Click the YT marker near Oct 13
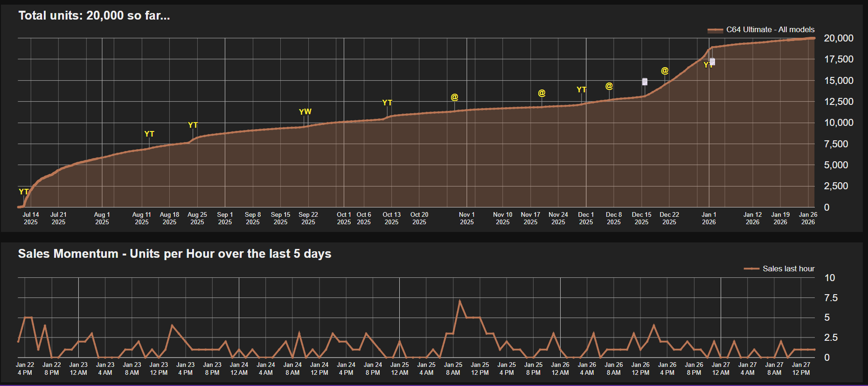868x386 pixels. click(387, 103)
